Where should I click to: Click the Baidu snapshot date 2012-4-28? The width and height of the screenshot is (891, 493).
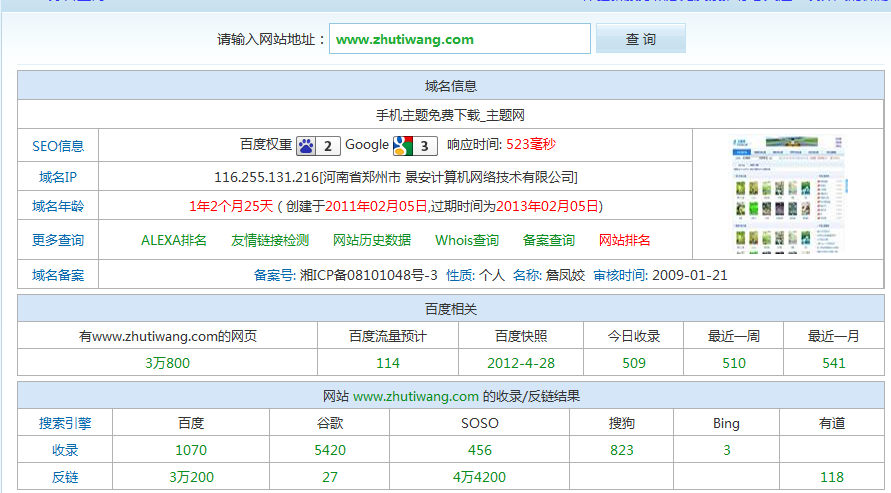coord(521,363)
